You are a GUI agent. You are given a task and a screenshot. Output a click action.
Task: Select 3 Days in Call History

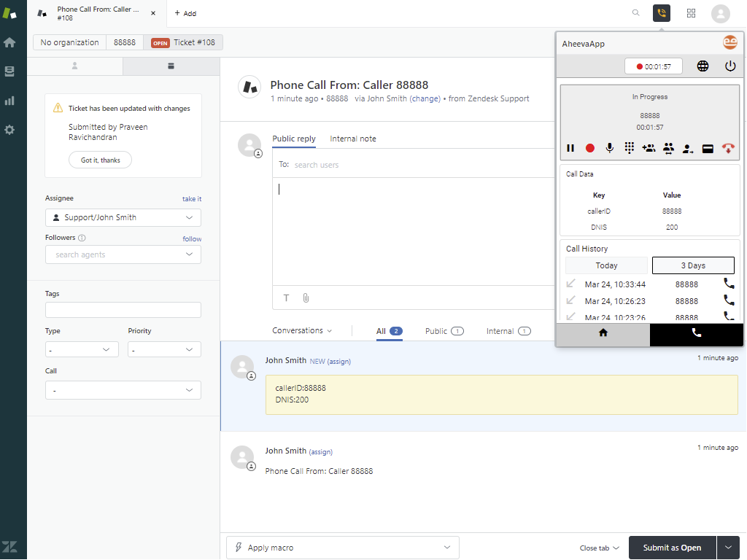click(x=693, y=265)
